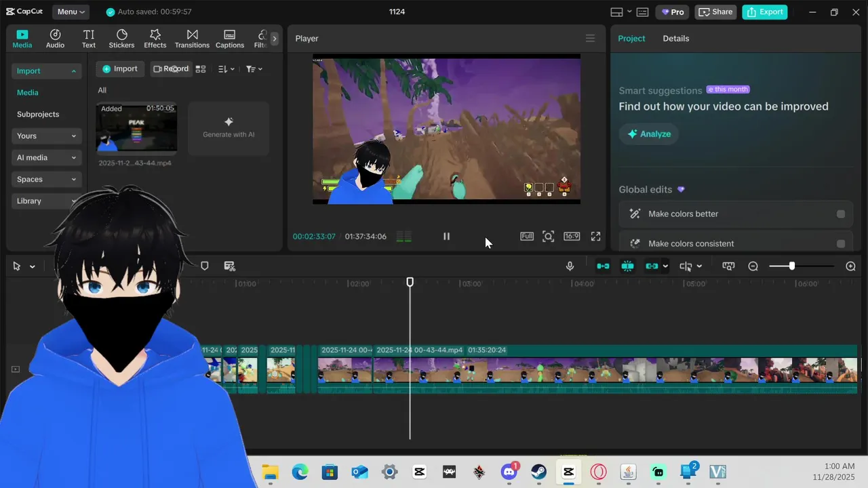The height and width of the screenshot is (488, 868).
Task: Click the Full quality preview button
Action: pos(527,237)
